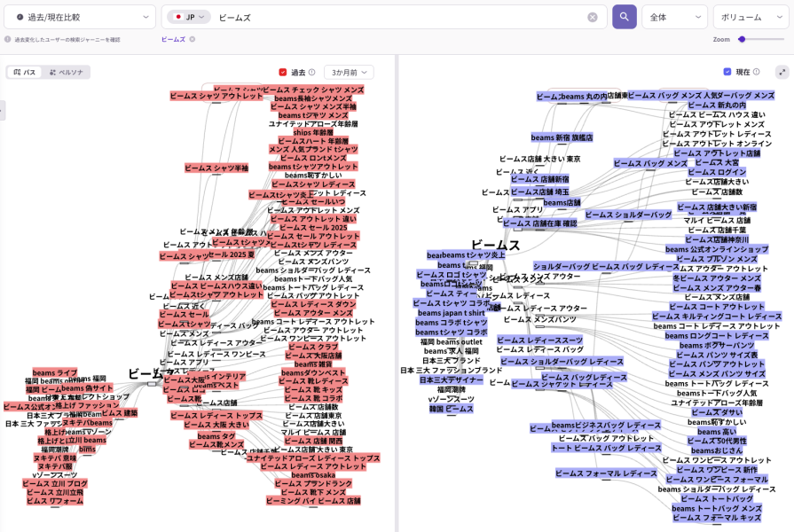Select node 韓国 ビームス
The width and height of the screenshot is (794, 532).
pos(451,409)
